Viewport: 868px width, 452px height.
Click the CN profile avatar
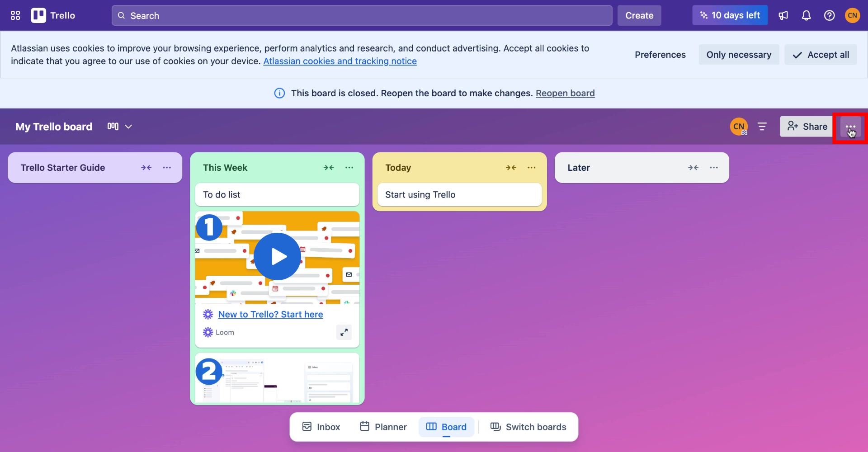coord(853,15)
